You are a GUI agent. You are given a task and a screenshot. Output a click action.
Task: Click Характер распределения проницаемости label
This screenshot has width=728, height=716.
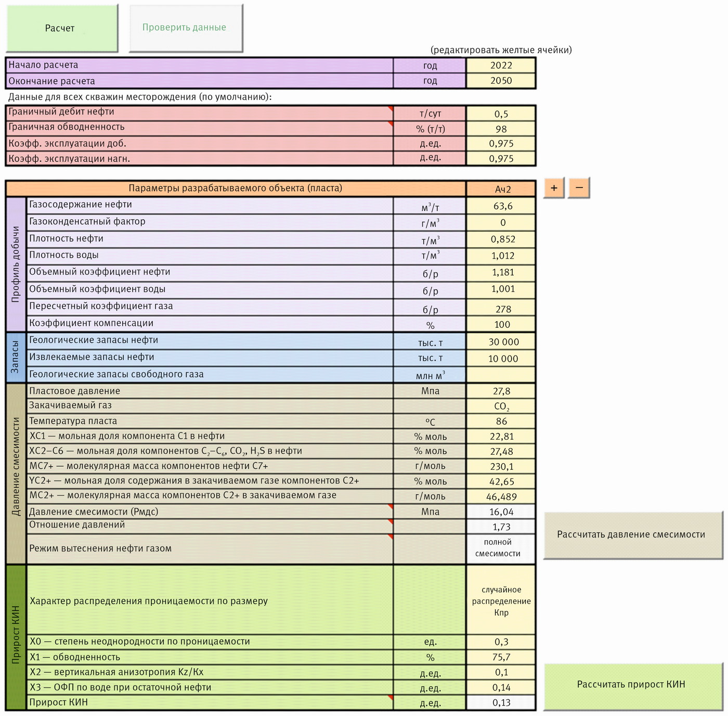149,601
